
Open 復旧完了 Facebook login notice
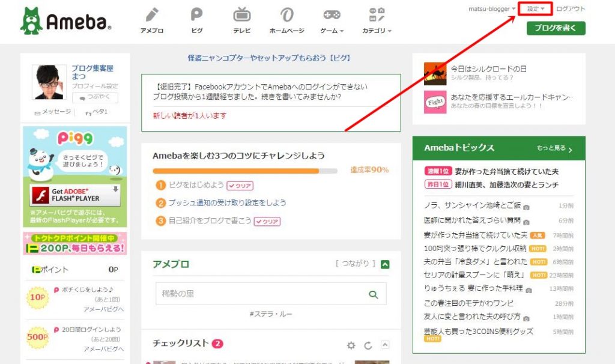(260, 86)
